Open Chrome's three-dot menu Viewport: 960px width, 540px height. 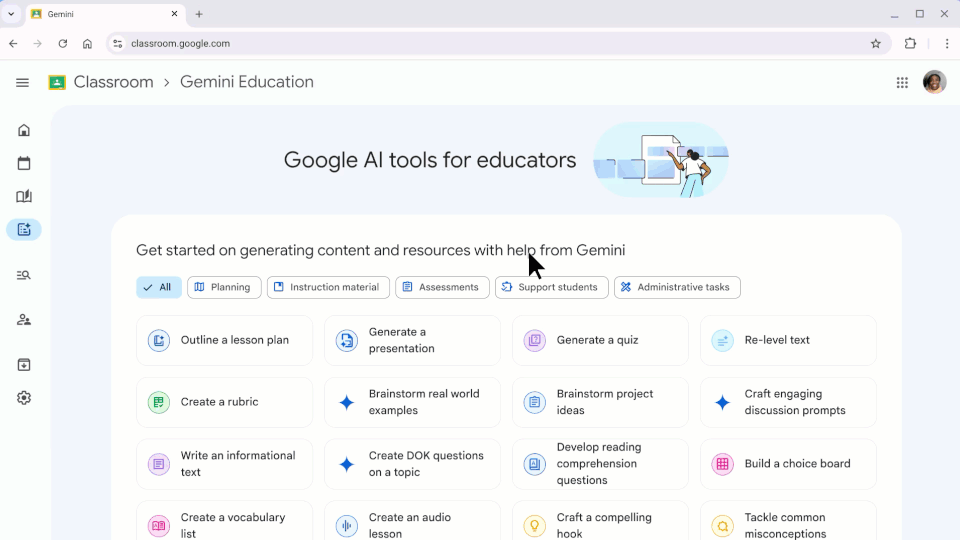(x=946, y=44)
